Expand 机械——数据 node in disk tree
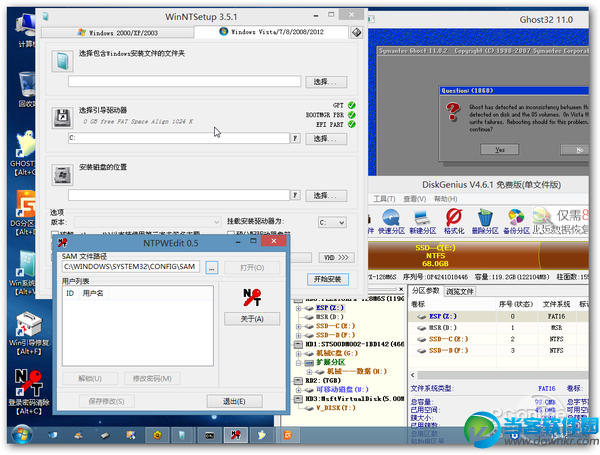This screenshot has width=600, height=455. coord(309,372)
